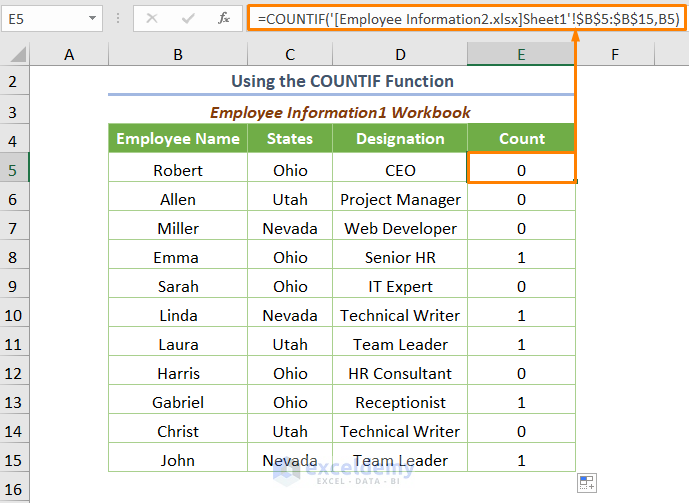
Task: Click inside the Name Box showing E5
Action: coord(45,18)
